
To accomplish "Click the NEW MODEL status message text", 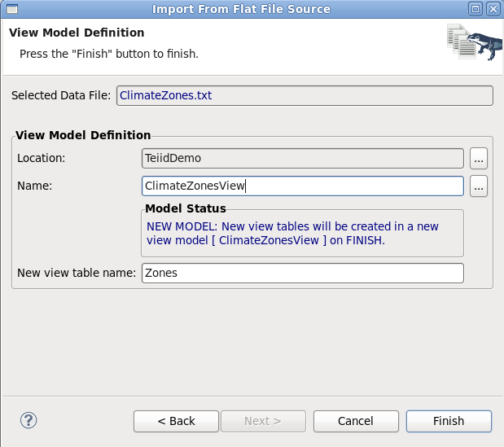I will 292,234.
